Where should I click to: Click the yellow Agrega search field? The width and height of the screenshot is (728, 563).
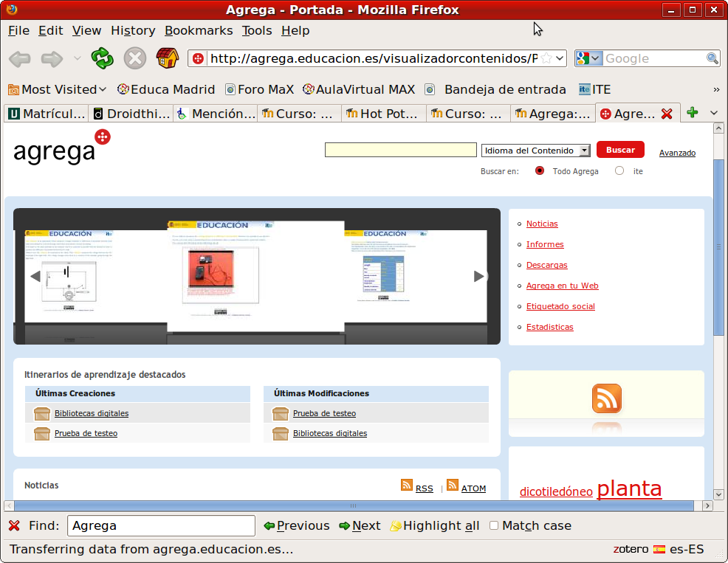pos(401,150)
